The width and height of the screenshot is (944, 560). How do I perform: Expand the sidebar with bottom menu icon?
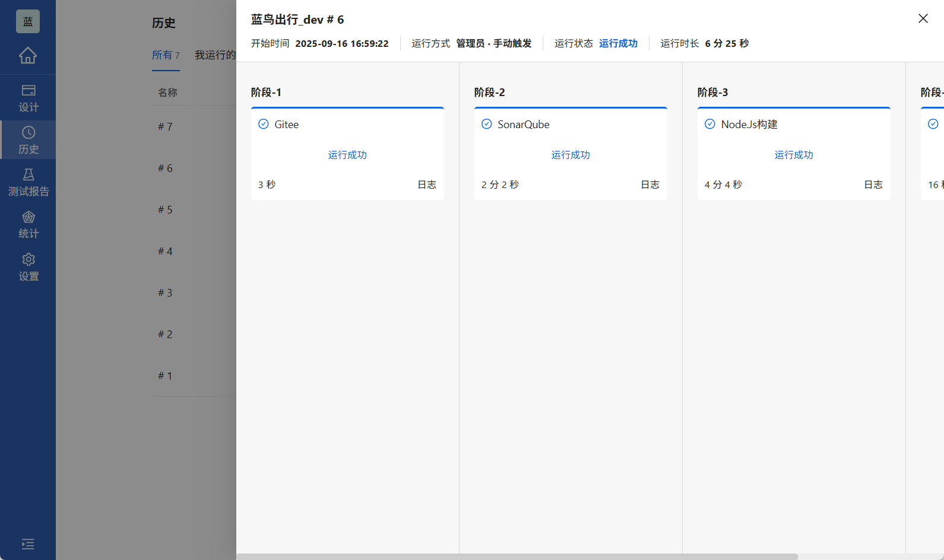tap(28, 544)
